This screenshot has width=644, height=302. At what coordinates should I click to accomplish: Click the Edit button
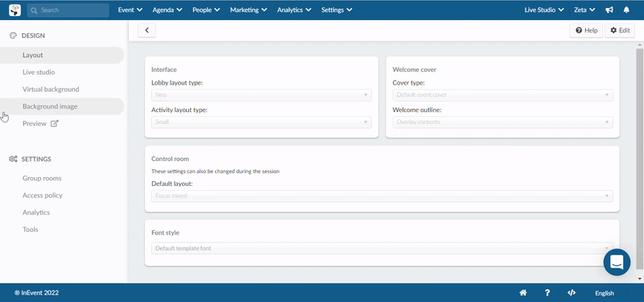(620, 31)
